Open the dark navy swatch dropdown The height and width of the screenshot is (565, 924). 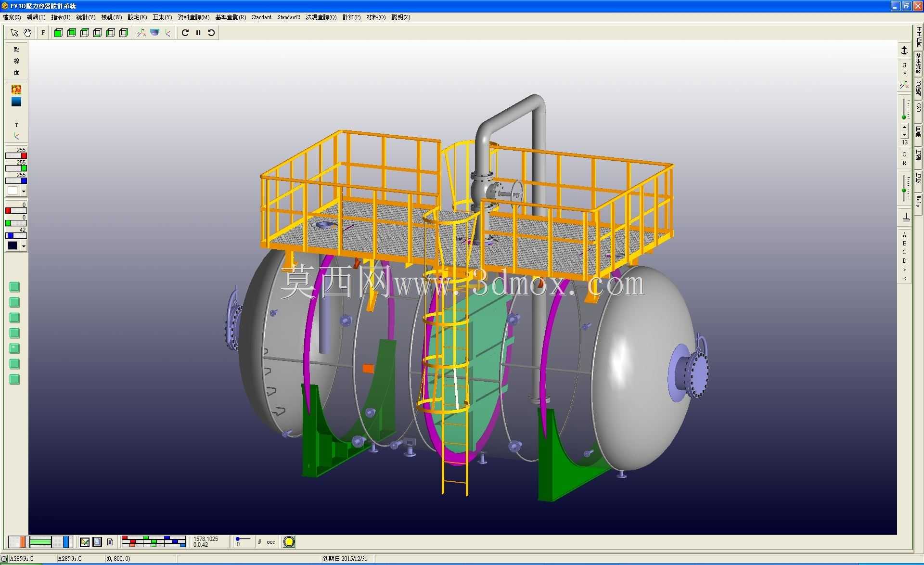[24, 246]
